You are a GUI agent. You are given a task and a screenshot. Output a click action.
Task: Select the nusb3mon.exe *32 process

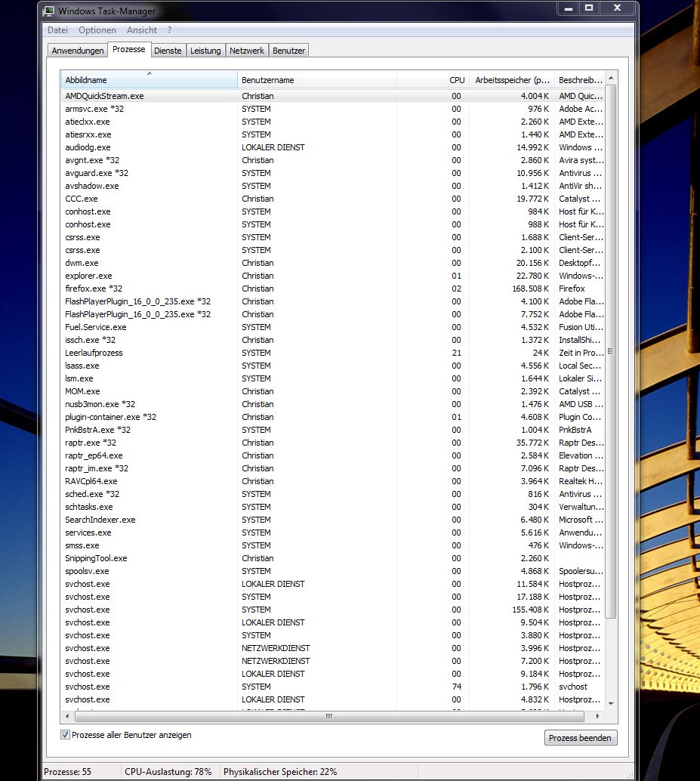pos(333,404)
